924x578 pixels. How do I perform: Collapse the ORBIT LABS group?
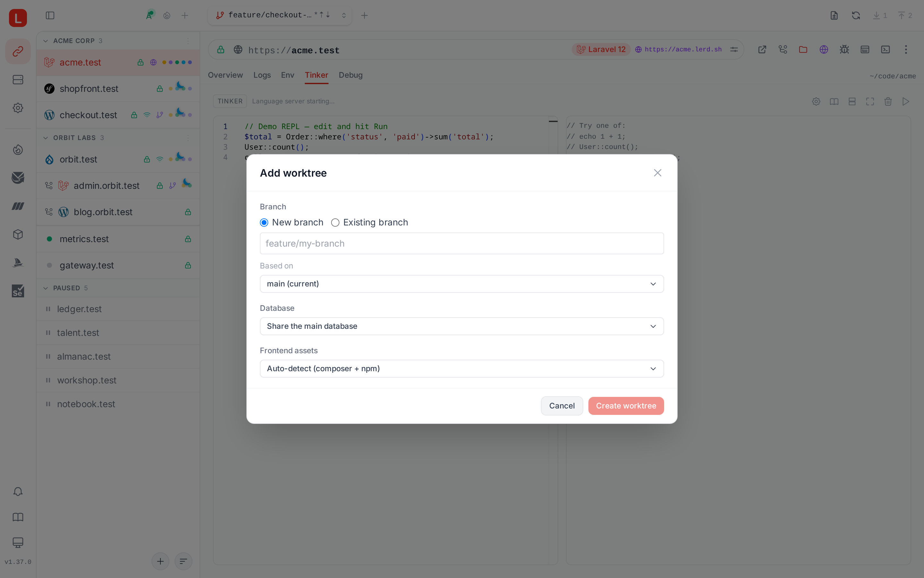click(46, 138)
